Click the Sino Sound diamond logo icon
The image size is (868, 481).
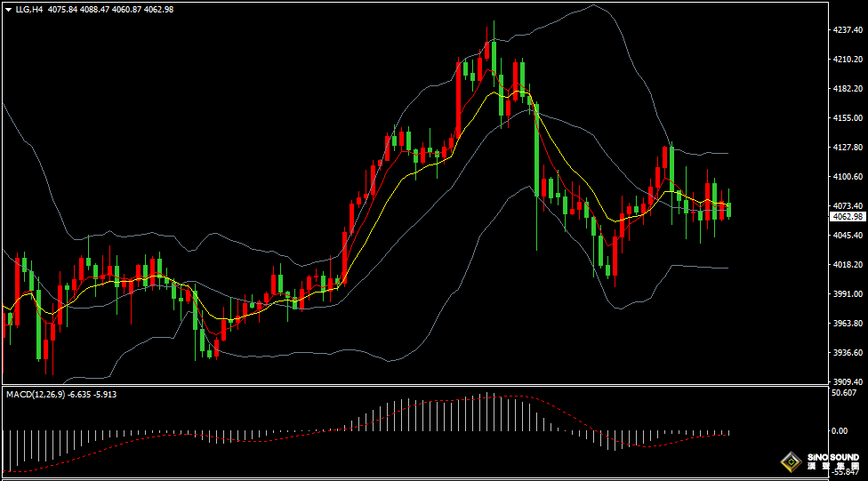[789, 462]
